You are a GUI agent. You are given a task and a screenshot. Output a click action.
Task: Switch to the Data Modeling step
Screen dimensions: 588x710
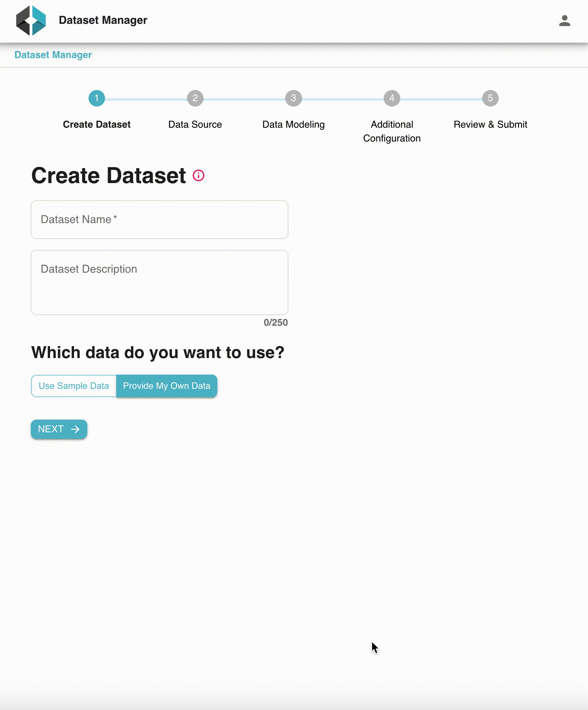tap(293, 124)
